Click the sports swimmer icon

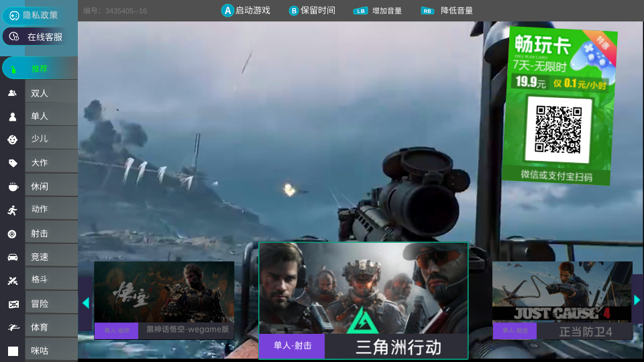coord(13,328)
